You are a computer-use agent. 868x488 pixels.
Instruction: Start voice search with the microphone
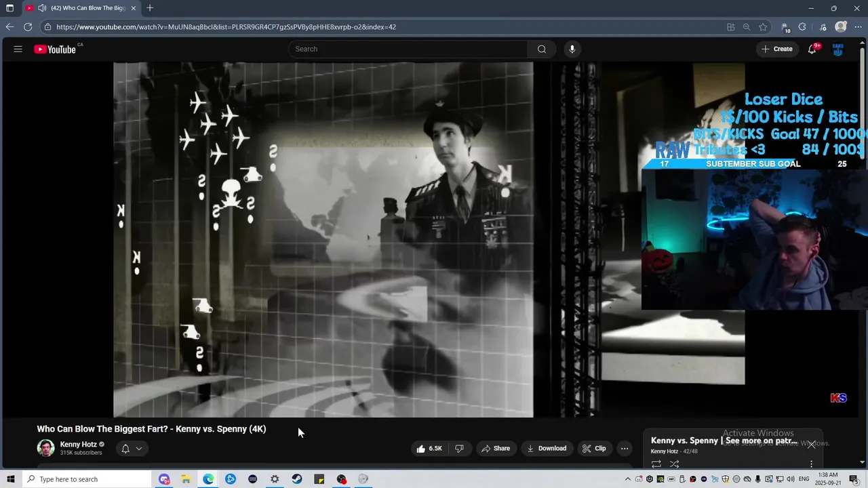pos(572,49)
